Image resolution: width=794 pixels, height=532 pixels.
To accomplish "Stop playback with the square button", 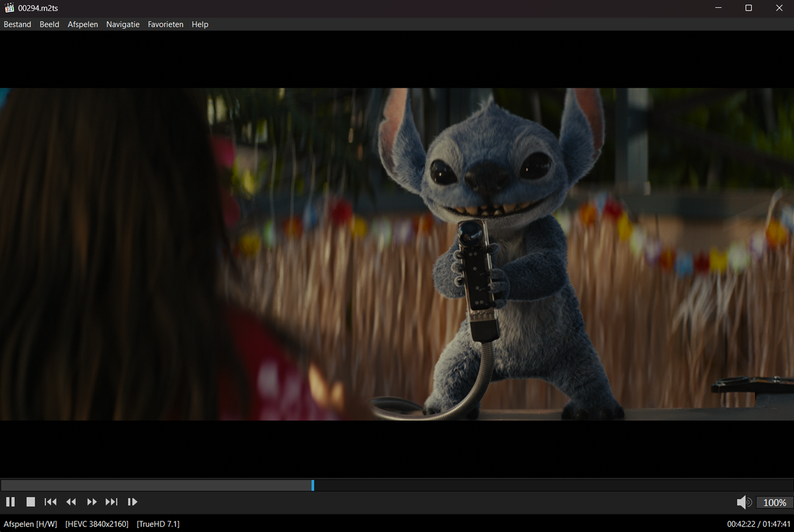I will click(31, 501).
